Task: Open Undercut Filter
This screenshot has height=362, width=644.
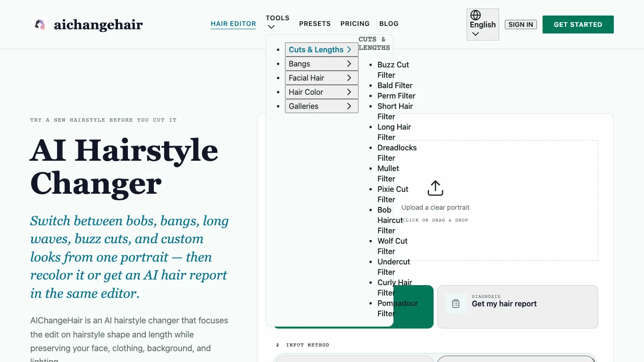Action: click(x=393, y=267)
